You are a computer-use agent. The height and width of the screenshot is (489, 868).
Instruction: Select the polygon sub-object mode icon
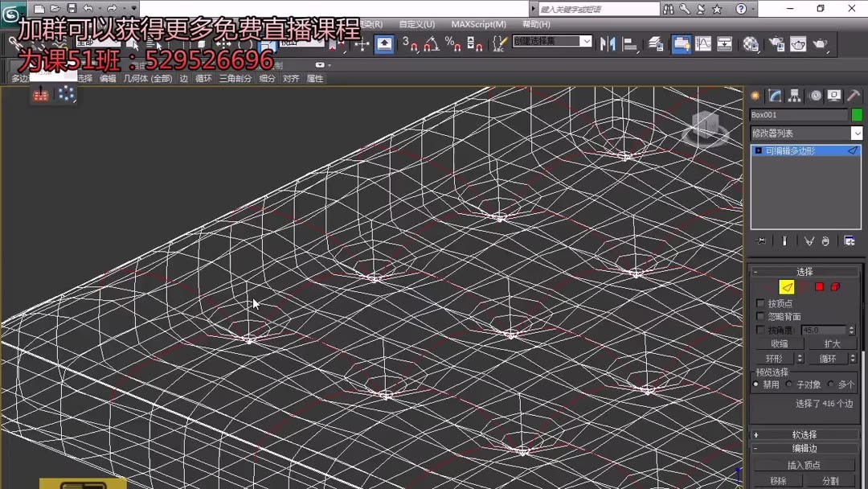click(x=821, y=286)
